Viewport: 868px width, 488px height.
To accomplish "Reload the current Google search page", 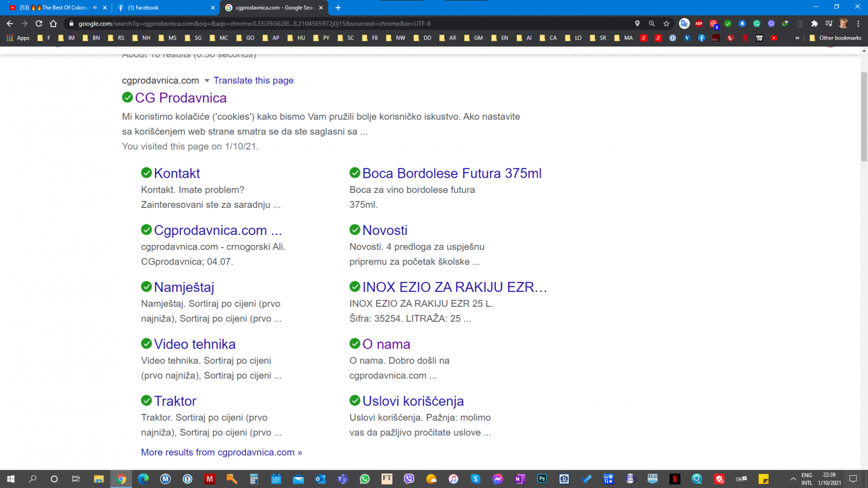I will click(39, 24).
